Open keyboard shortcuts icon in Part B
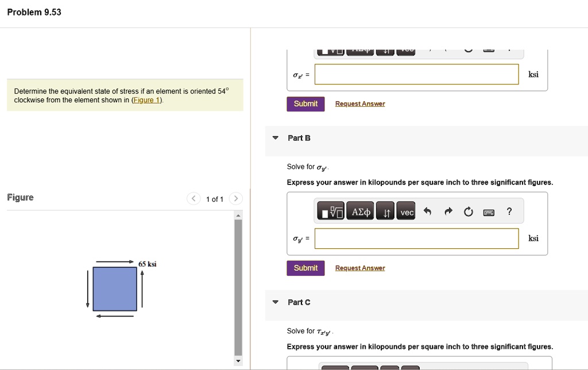This screenshot has width=588, height=370. (x=489, y=212)
